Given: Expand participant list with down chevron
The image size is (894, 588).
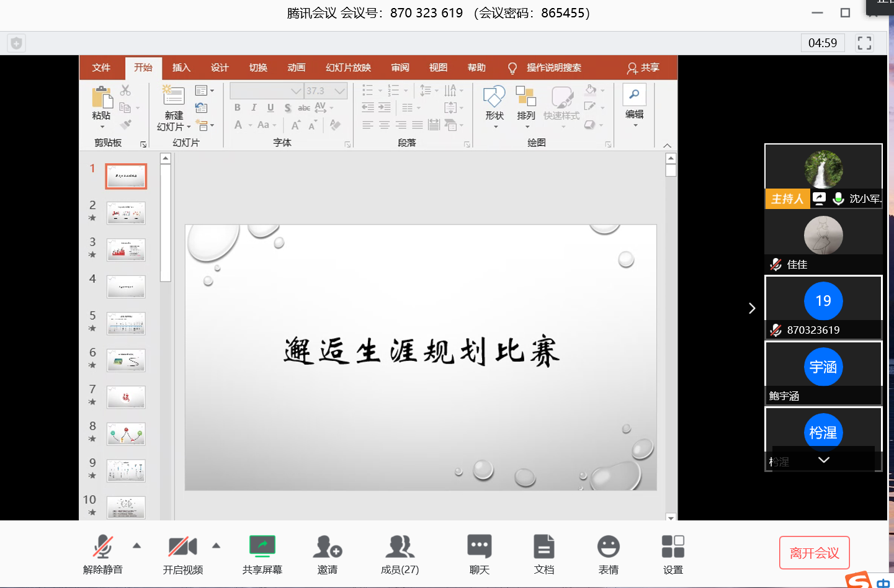Looking at the screenshot, I should pyautogui.click(x=823, y=460).
